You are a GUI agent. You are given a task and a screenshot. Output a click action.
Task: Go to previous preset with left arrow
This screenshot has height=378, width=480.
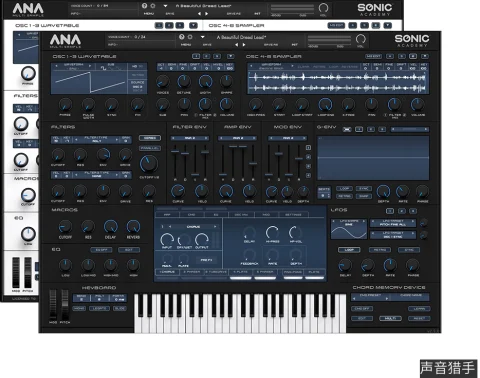coord(236,45)
